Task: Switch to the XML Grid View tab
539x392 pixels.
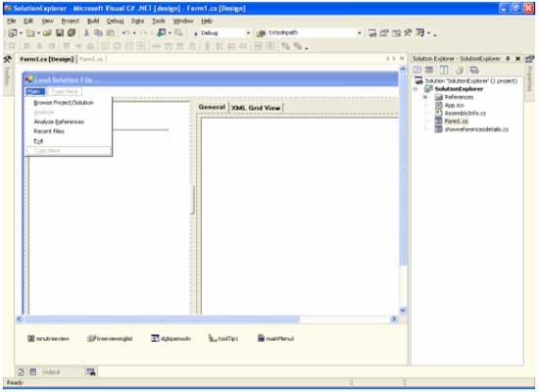Action: (256, 108)
